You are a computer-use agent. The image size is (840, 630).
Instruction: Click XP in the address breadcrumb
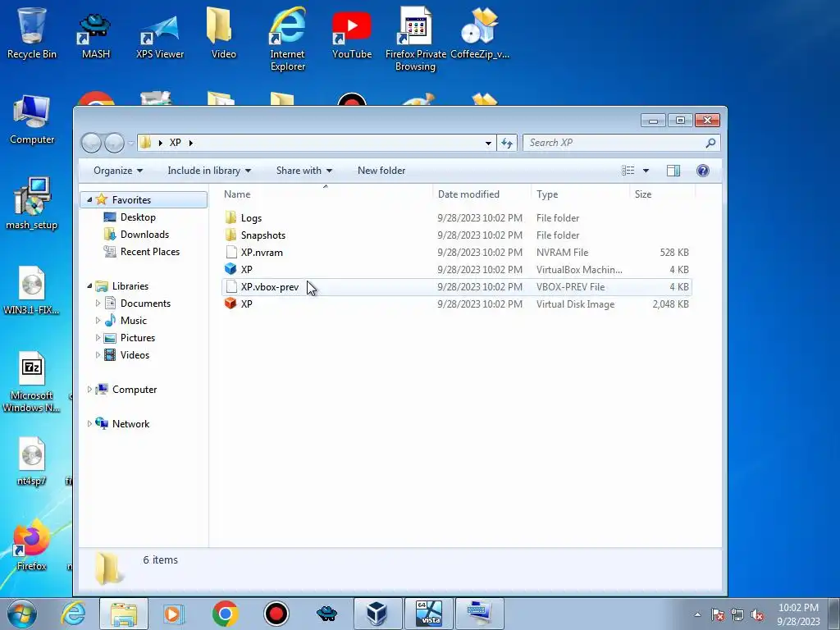point(176,143)
